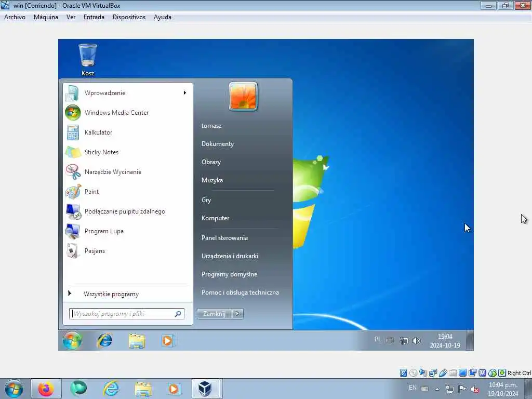532x399 pixels.
Task: Click host Action Center flag icon
Action: 462,389
